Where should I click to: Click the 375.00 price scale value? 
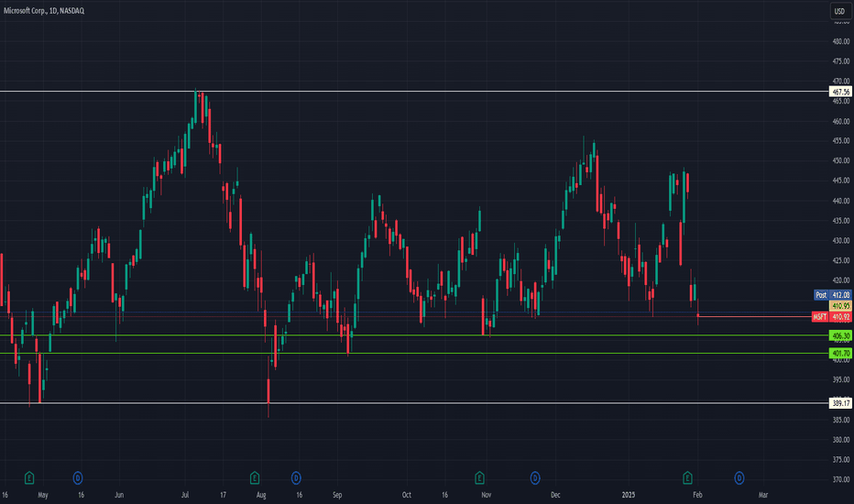coord(841,460)
